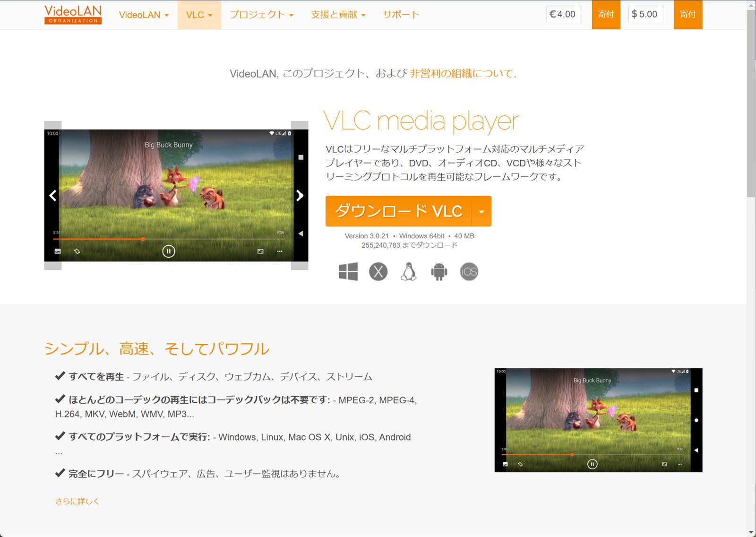This screenshot has height=537, width=756.
Task: Show previous carousel slide with left chevron
Action: (x=53, y=196)
